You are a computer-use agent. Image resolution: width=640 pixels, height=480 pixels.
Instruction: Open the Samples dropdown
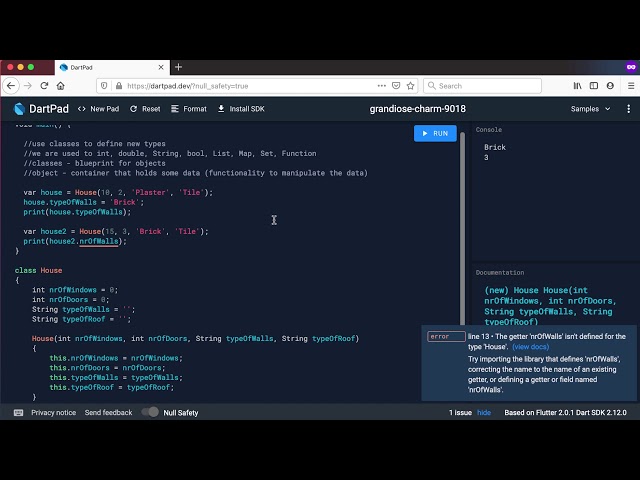(590, 109)
